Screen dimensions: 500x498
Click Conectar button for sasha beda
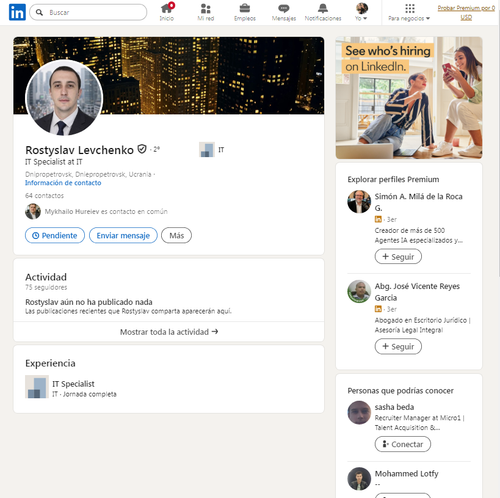(403, 444)
